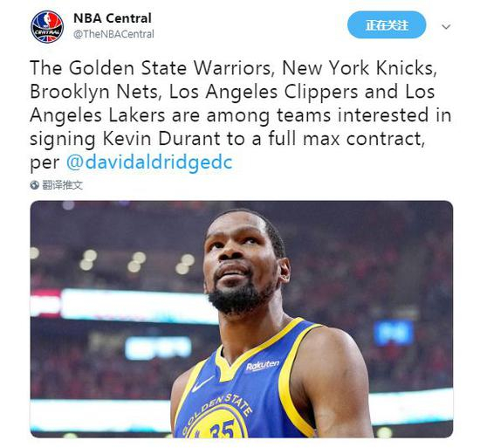The image size is (480, 448).
Task: Open the @TheNBACentral handle link
Action: coord(113,34)
